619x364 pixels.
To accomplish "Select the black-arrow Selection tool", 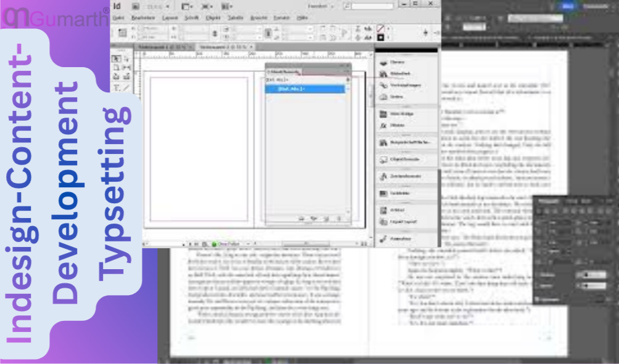I will 116,59.
